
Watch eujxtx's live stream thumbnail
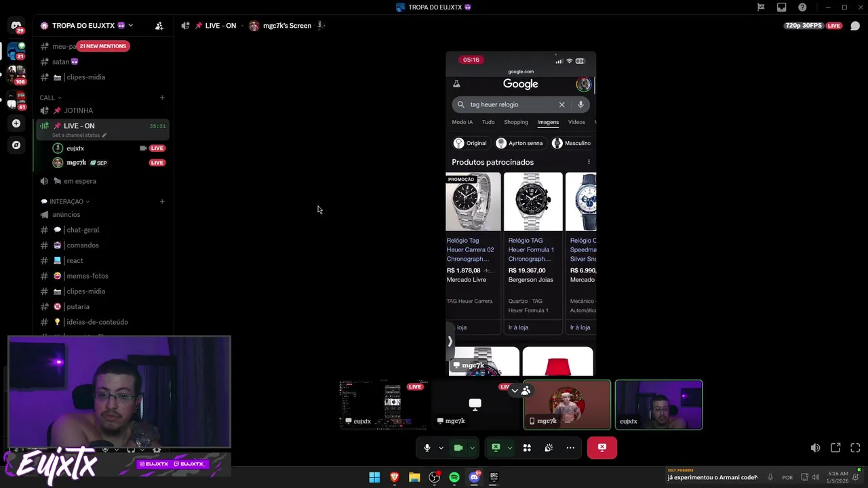click(x=384, y=405)
